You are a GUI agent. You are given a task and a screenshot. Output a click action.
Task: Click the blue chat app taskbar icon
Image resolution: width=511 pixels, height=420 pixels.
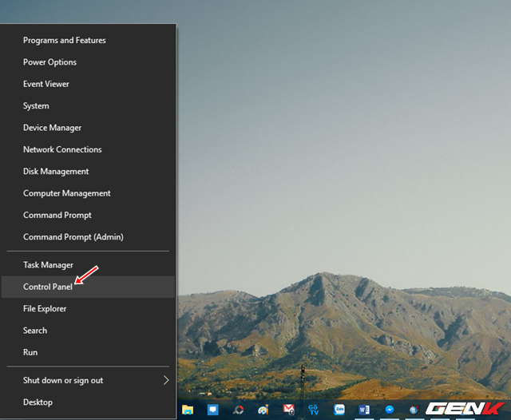[212, 410]
